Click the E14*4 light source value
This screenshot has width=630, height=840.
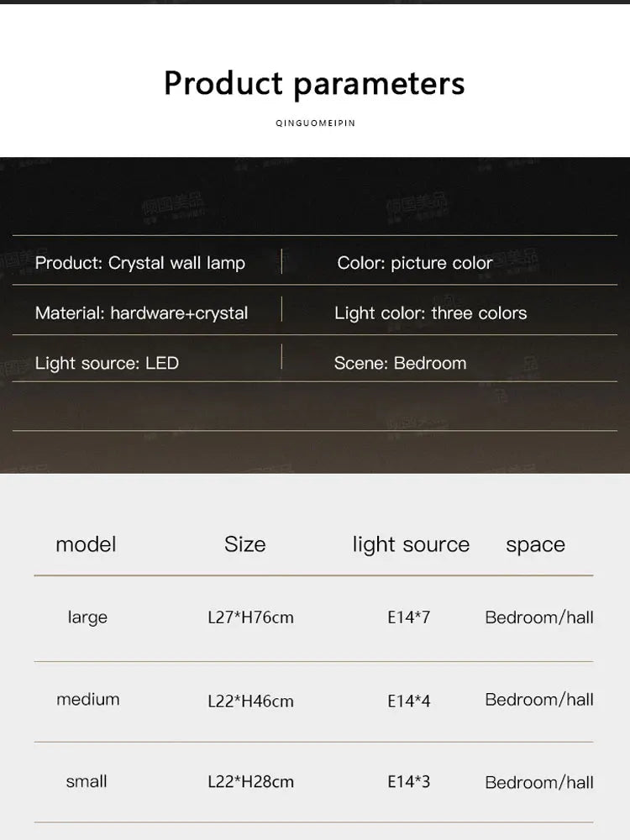coord(408,701)
